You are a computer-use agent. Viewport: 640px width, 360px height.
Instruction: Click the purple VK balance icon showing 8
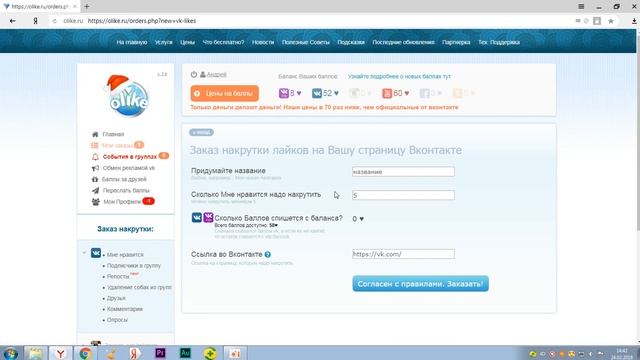(x=284, y=93)
